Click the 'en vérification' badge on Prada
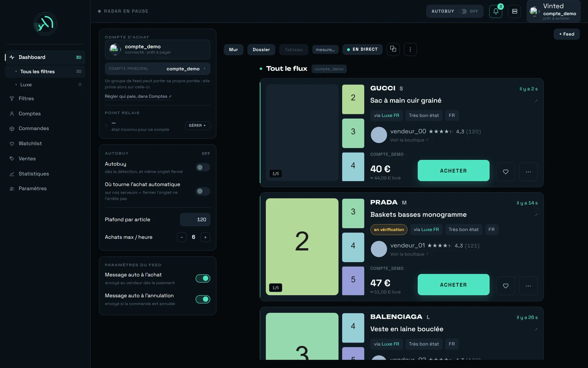 [x=389, y=229]
